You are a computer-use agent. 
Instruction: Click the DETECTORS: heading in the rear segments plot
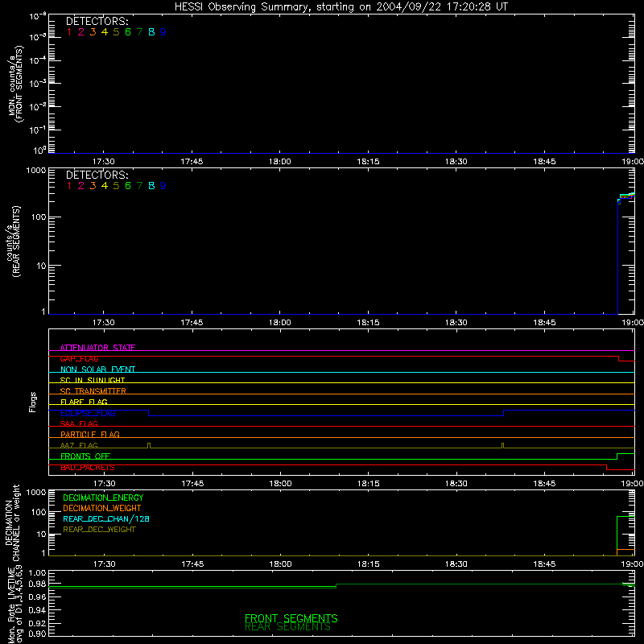pyautogui.click(x=97, y=175)
